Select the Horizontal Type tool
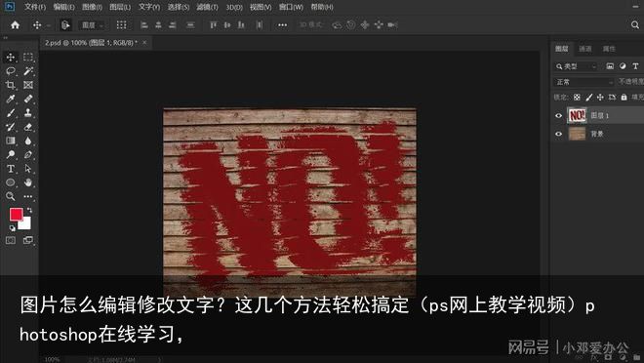Image resolution: width=644 pixels, height=363 pixels. (11, 169)
